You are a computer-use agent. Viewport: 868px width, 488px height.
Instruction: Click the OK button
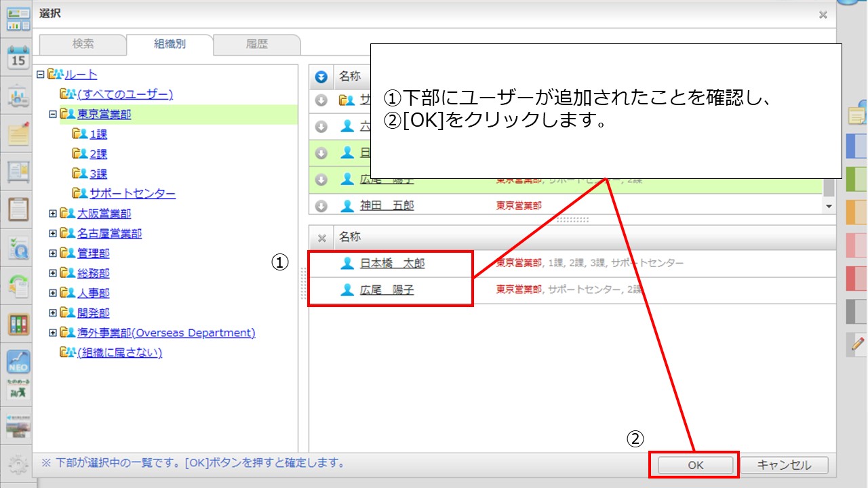pyautogui.click(x=695, y=465)
